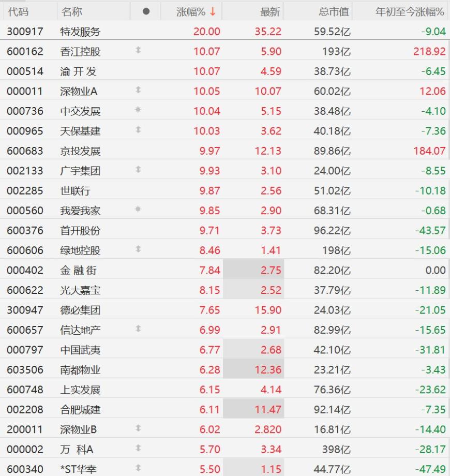Click the 198亿 market cap value
The image size is (450, 476).
[336, 250]
